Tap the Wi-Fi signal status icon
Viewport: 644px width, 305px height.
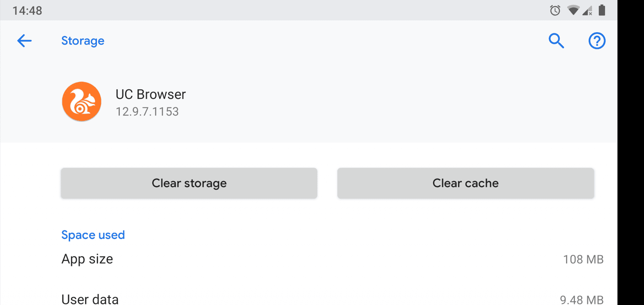(x=573, y=10)
